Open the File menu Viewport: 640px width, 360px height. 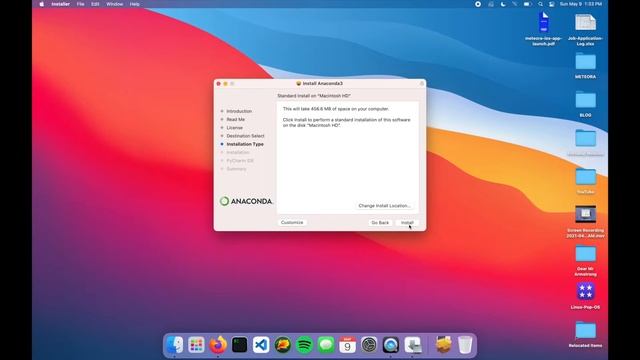80,4
